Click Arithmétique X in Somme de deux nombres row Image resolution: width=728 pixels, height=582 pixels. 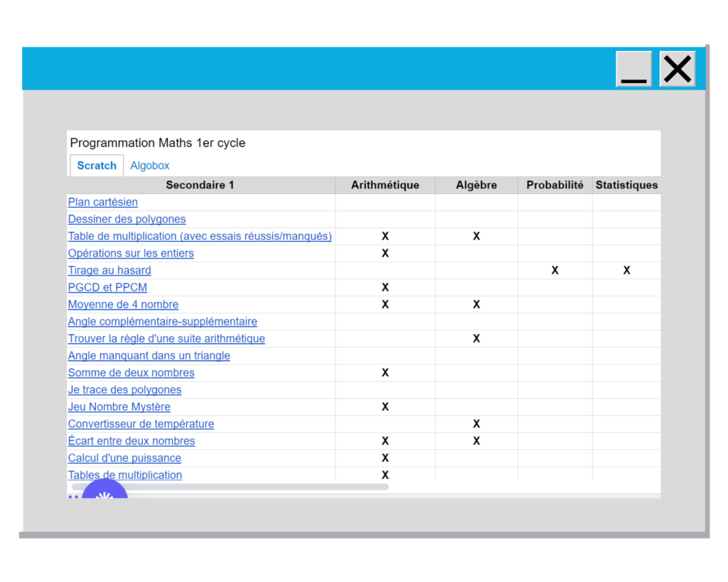[385, 372]
